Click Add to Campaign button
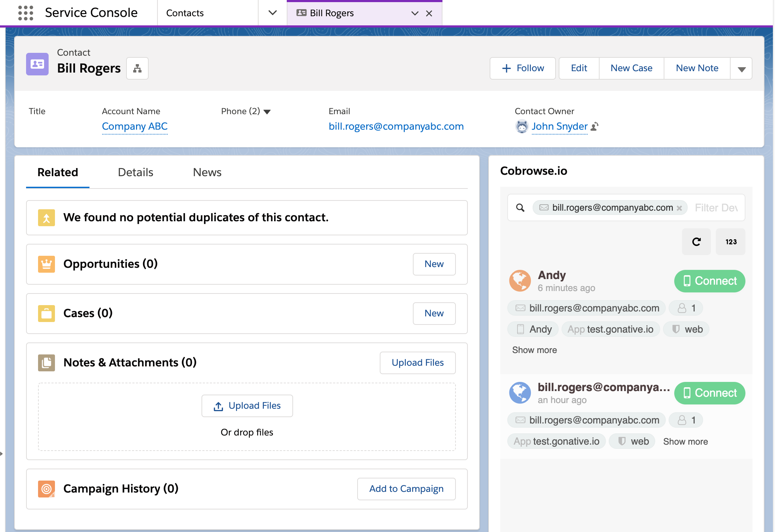This screenshot has height=532, width=775. point(407,489)
